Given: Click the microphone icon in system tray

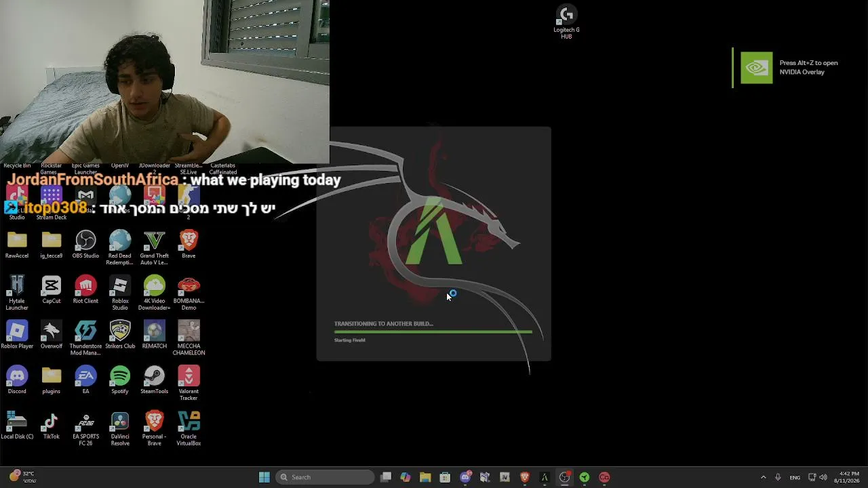Looking at the screenshot, I should (x=778, y=477).
